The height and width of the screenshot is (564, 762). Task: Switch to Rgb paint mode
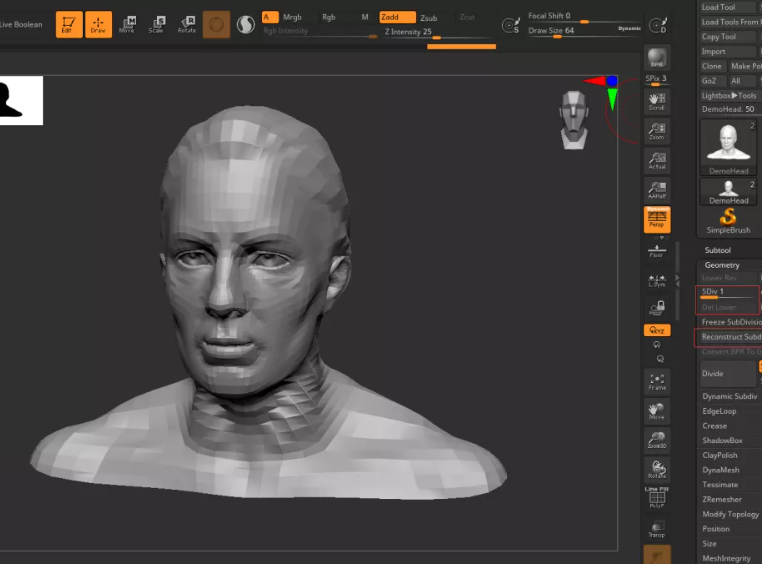click(x=329, y=17)
